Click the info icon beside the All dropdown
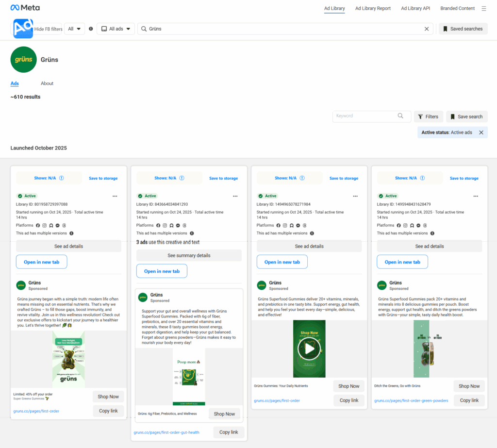This screenshot has width=497, height=448. (x=91, y=29)
